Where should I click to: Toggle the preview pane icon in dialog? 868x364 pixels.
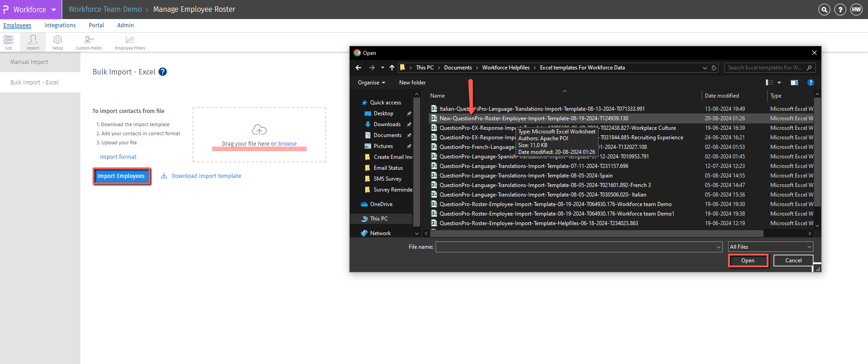tap(794, 83)
